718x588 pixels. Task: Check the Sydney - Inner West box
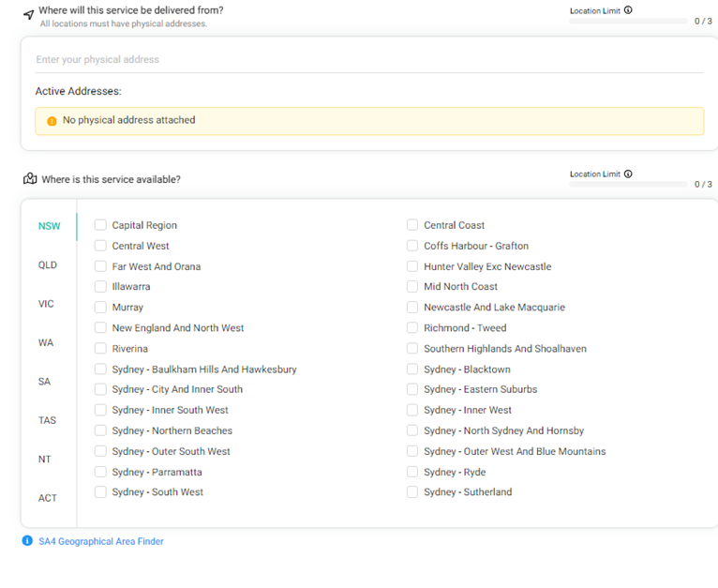coord(412,410)
